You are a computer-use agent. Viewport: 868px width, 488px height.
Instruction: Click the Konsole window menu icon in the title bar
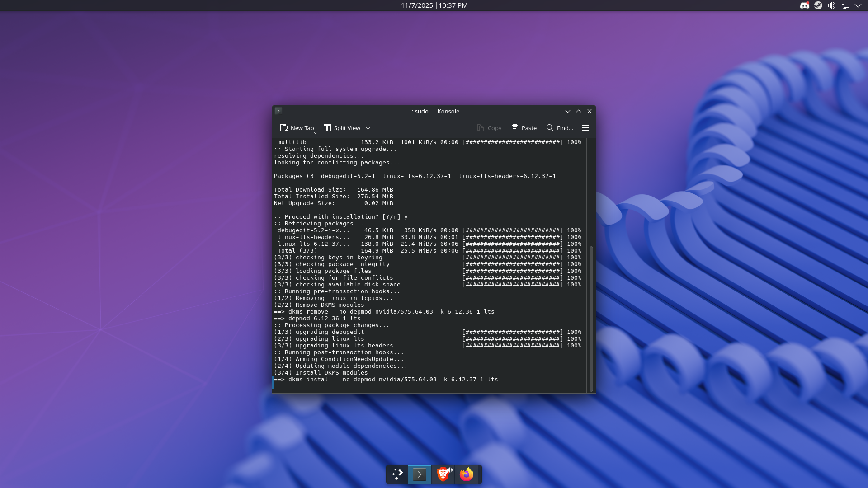278,111
